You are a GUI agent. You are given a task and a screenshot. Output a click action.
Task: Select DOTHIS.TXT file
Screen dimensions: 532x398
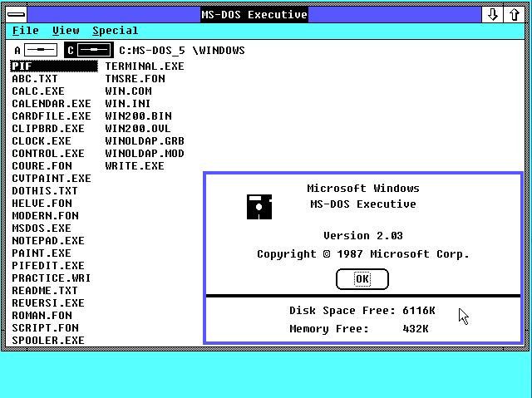coord(45,191)
